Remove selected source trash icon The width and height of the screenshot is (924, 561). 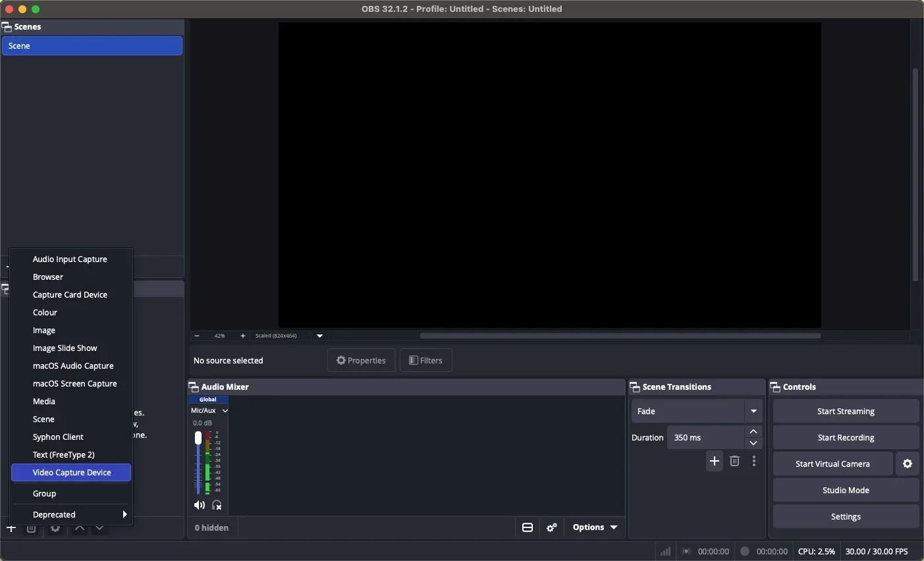coord(32,529)
